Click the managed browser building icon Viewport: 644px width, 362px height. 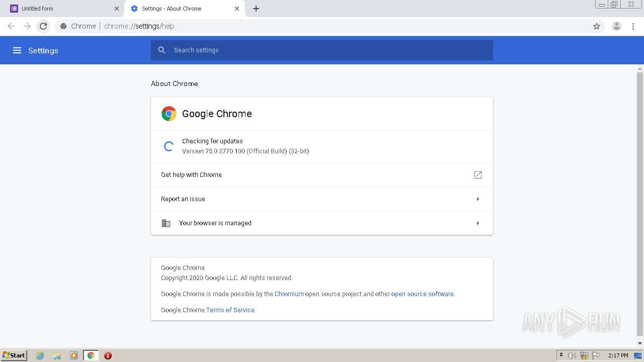(x=166, y=223)
